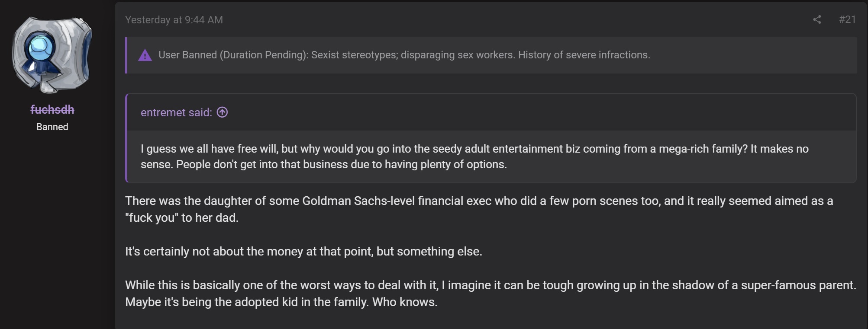
Task: Click the line '"fuck you" to her dad.'
Action: pos(182,217)
